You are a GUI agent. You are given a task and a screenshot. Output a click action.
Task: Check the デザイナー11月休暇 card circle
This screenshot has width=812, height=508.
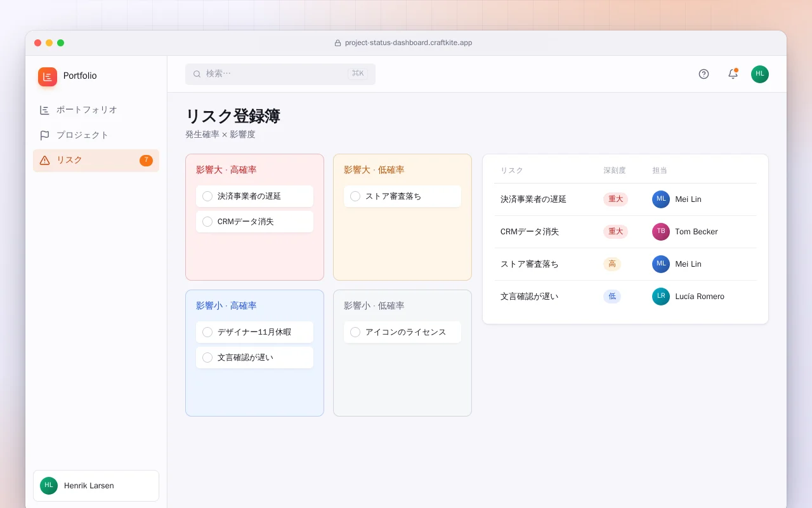coord(207,332)
